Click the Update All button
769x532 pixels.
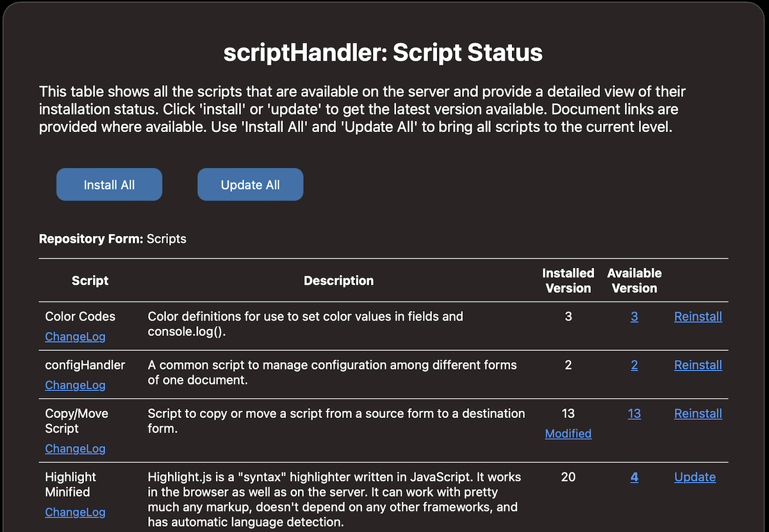pos(250,184)
